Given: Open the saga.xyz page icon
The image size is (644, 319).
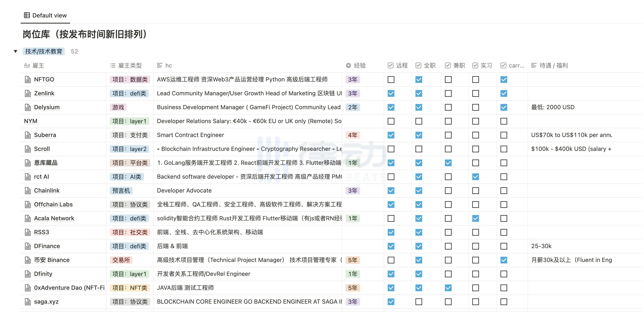Looking at the screenshot, I should point(28,302).
